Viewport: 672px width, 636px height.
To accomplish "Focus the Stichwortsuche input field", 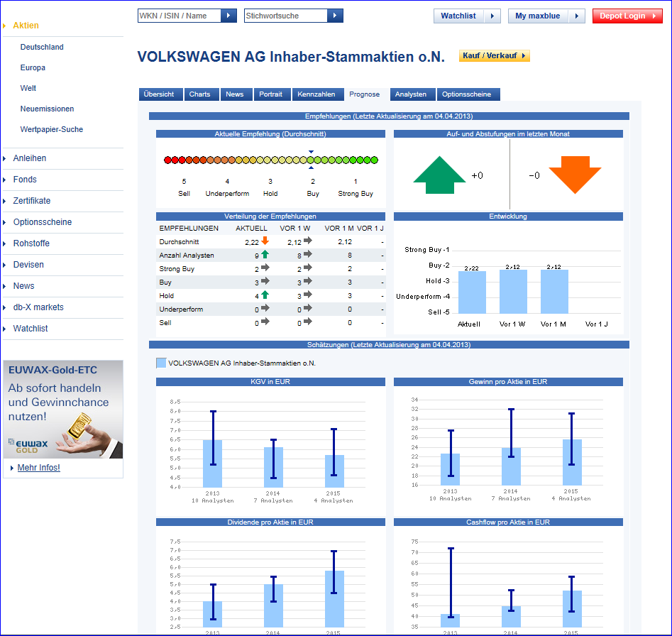I will (x=285, y=16).
